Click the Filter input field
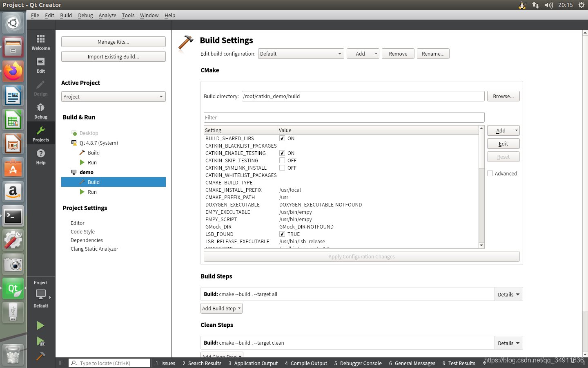This screenshot has width=588, height=368. [x=344, y=117]
